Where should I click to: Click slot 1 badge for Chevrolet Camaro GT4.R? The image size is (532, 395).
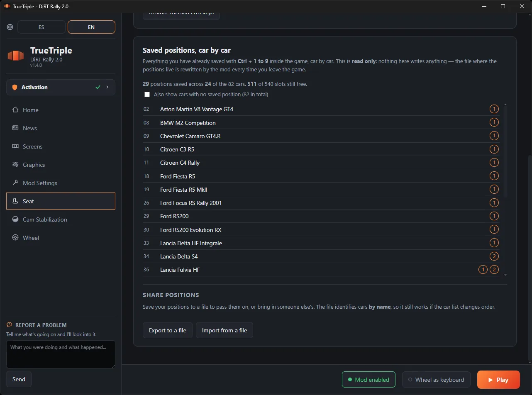click(x=494, y=136)
